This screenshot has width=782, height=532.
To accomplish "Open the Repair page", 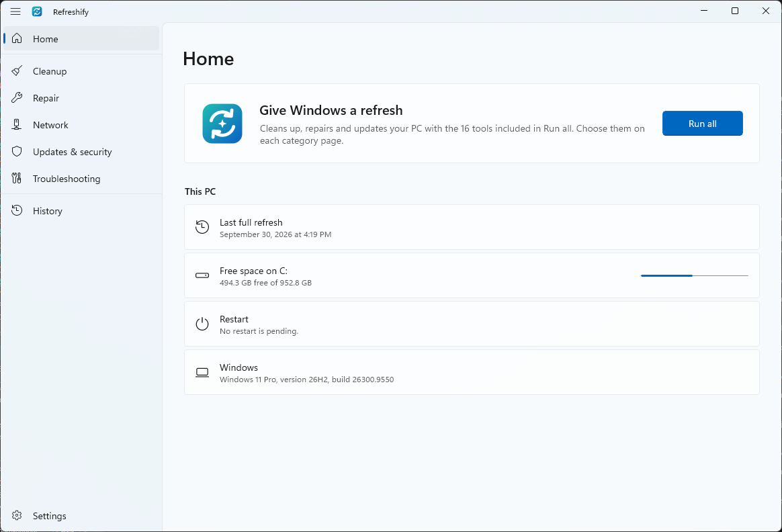I will [x=81, y=97].
